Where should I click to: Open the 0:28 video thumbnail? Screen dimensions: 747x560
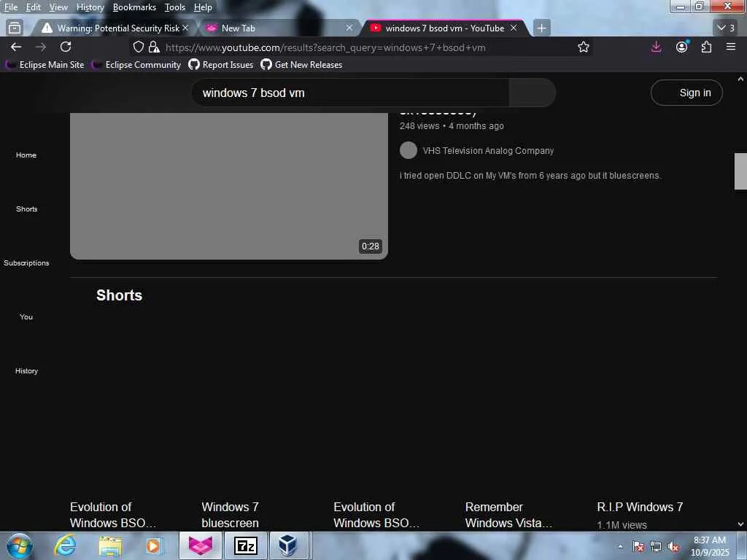click(x=228, y=186)
